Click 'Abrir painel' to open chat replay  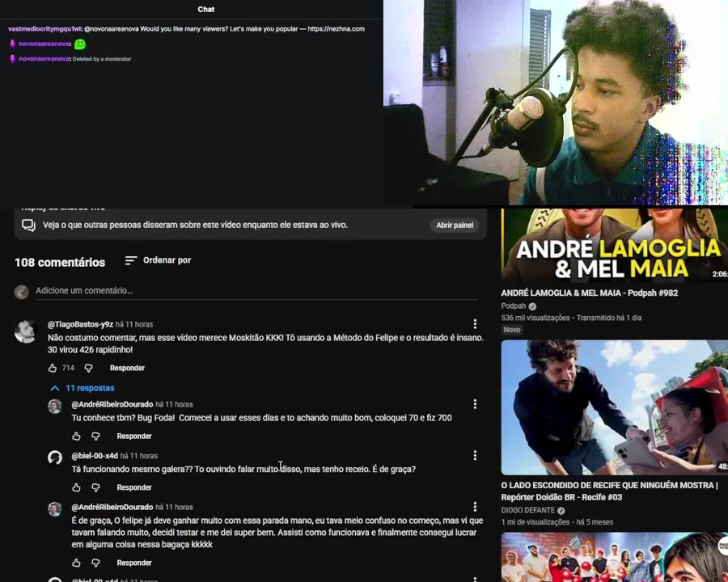pyautogui.click(x=455, y=225)
